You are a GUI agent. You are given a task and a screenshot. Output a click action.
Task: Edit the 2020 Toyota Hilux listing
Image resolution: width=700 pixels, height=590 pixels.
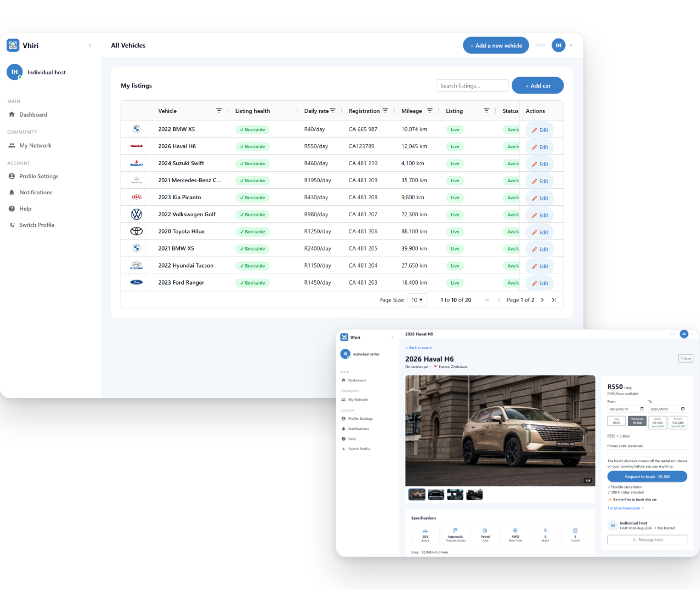(540, 232)
